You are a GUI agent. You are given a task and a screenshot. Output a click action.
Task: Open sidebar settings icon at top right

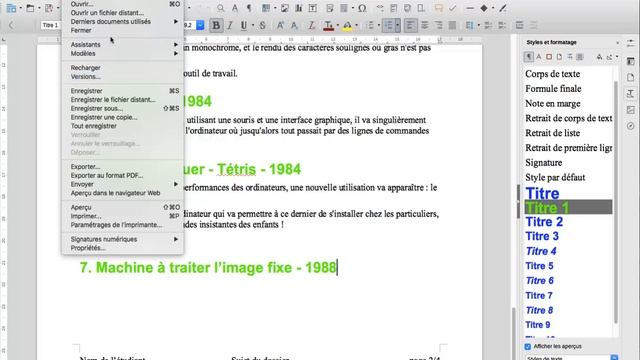pyautogui.click(x=631, y=43)
